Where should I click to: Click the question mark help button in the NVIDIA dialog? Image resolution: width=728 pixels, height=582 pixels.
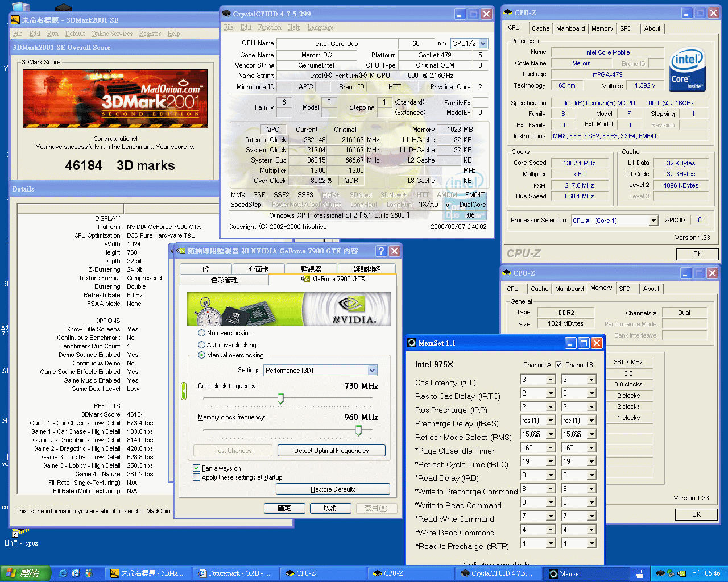(381, 251)
